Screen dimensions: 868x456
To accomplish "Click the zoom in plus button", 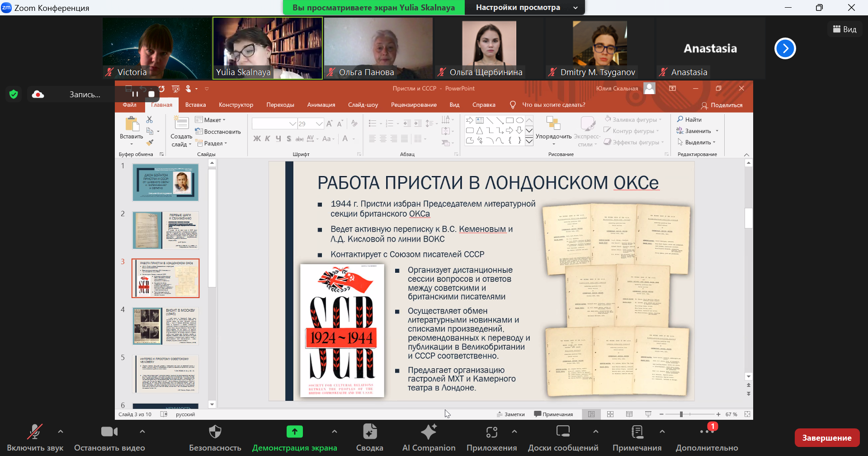I will [718, 414].
